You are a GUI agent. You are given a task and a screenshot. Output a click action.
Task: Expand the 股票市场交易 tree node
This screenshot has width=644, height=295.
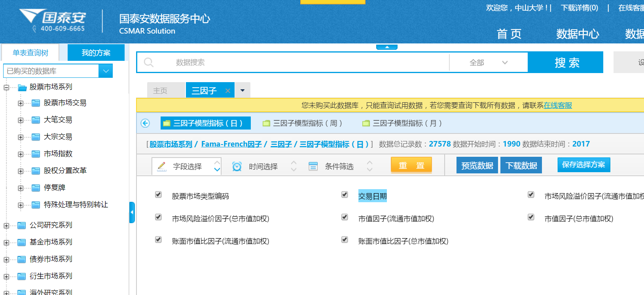pos(21,103)
